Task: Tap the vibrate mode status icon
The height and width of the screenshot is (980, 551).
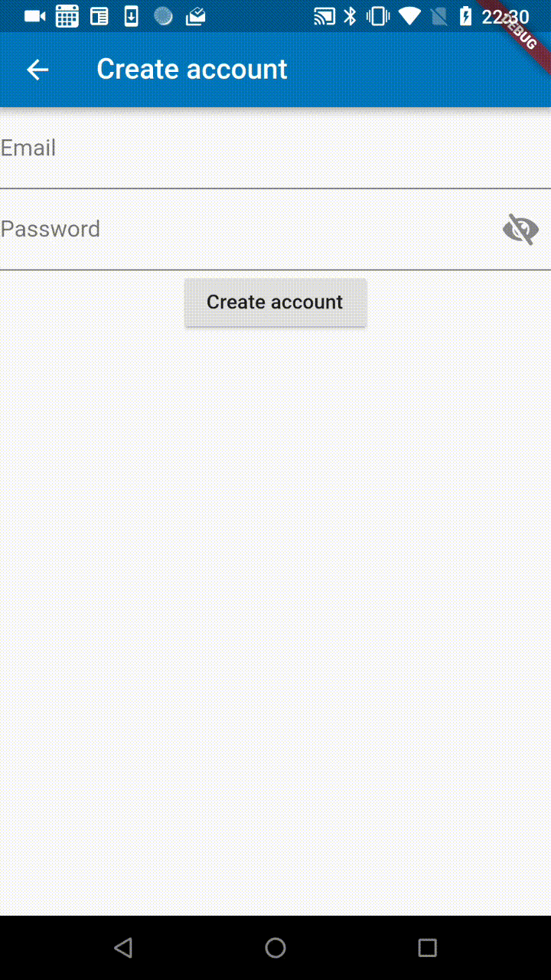Action: point(378,16)
